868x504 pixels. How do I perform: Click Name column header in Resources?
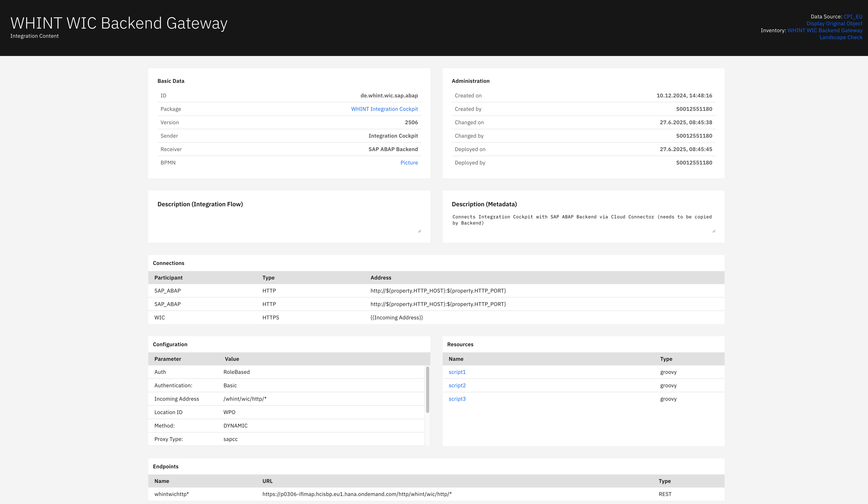point(456,359)
